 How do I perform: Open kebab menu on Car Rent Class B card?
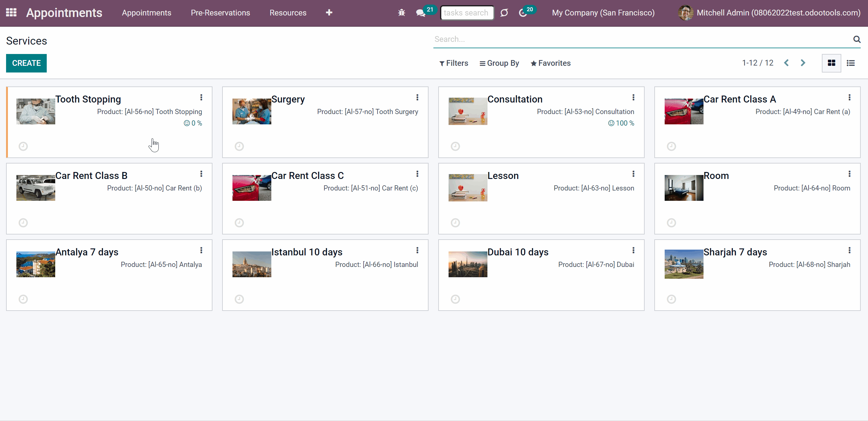pos(201,174)
